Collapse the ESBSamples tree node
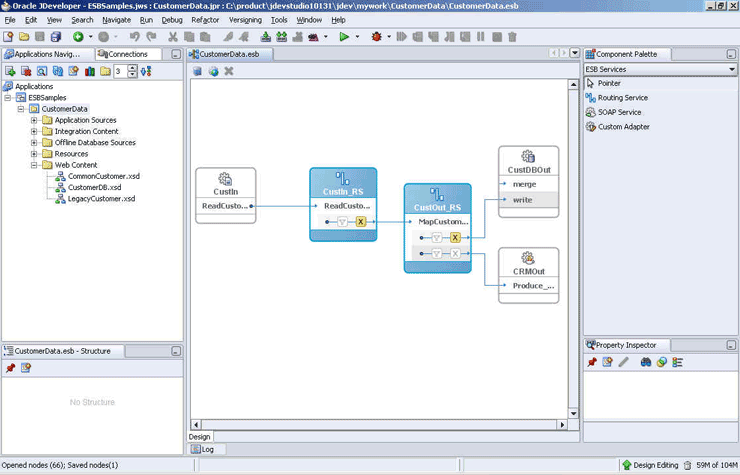740x475 pixels. [8, 98]
